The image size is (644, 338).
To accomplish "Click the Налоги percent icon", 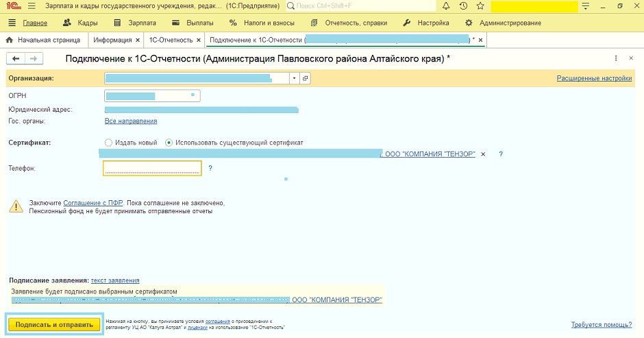I will (x=234, y=23).
